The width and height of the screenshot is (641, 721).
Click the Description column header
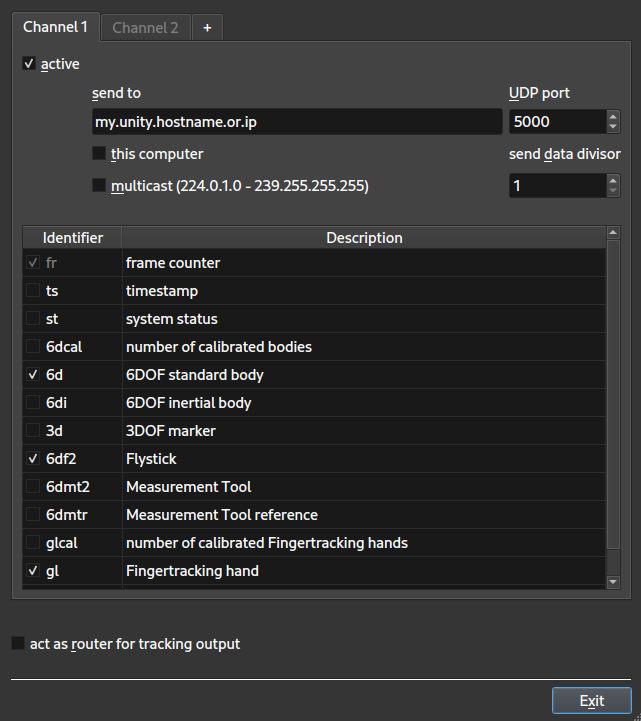pyautogui.click(x=364, y=238)
